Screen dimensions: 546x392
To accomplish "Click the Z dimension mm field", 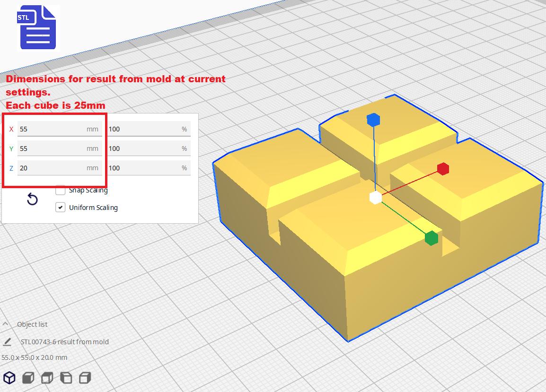I will coord(60,168).
